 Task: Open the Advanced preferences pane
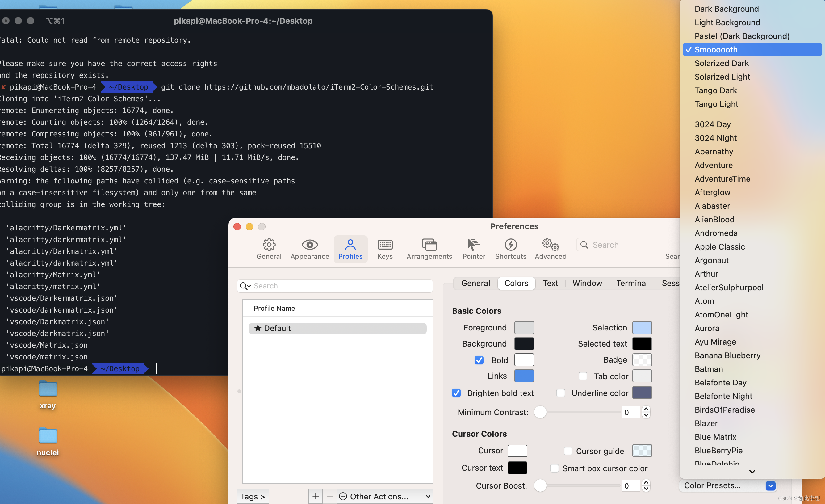550,249
